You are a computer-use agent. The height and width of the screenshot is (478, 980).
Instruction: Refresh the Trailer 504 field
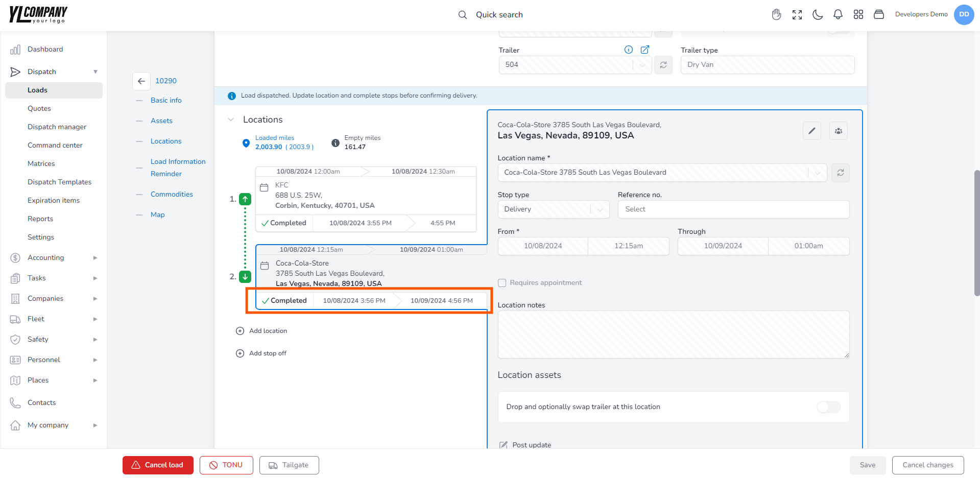point(663,65)
